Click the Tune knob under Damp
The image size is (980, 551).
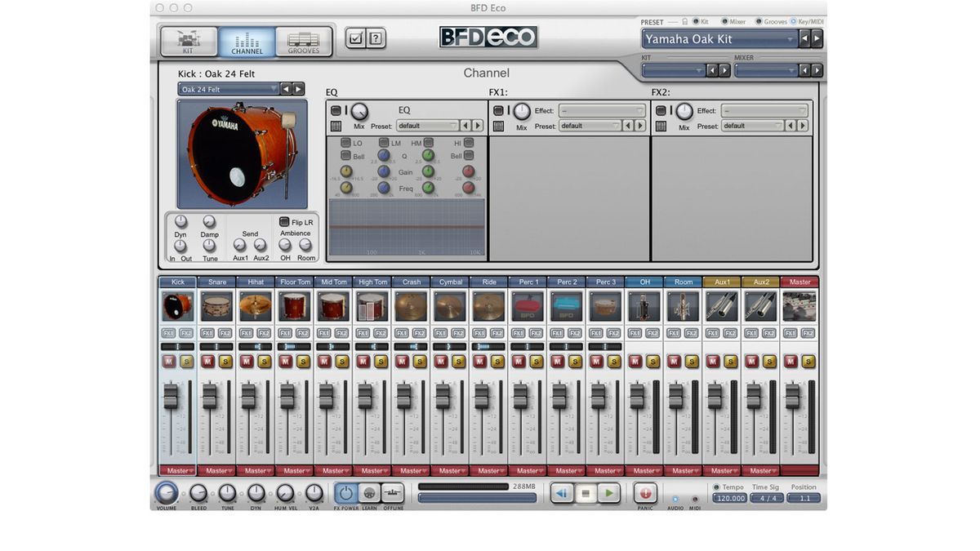tap(209, 245)
